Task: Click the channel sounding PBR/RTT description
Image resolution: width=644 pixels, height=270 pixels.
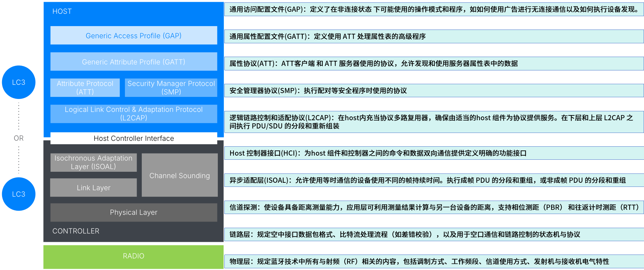Action: [434, 207]
